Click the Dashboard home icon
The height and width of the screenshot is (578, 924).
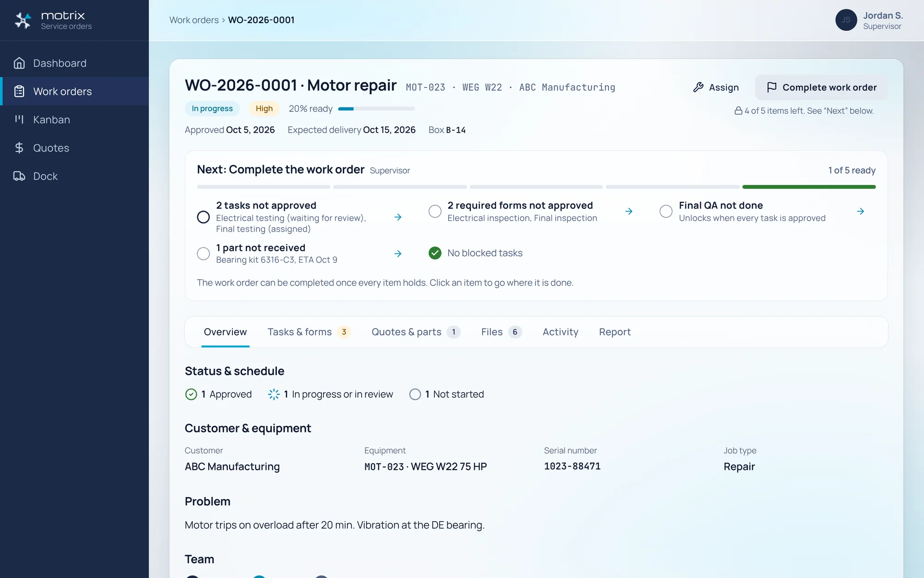(19, 63)
